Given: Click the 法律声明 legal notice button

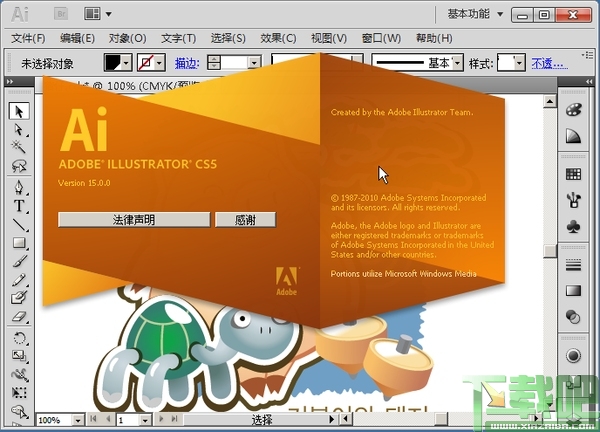Looking at the screenshot, I should [134, 220].
